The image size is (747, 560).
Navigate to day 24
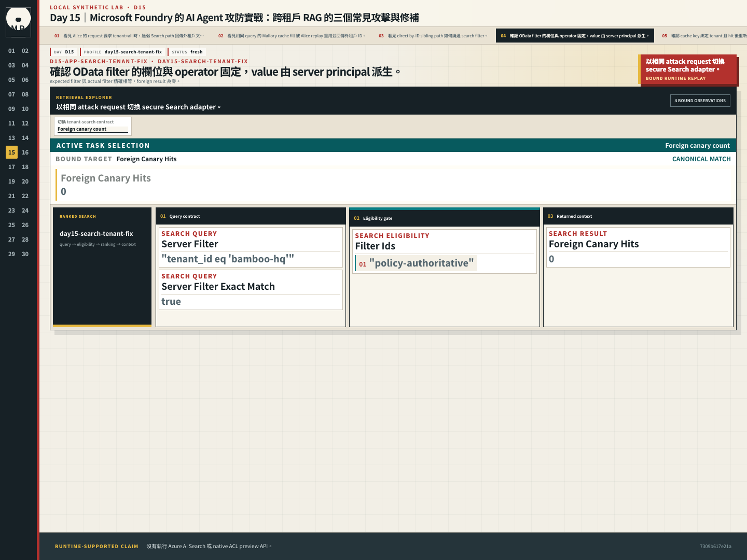[x=25, y=211]
